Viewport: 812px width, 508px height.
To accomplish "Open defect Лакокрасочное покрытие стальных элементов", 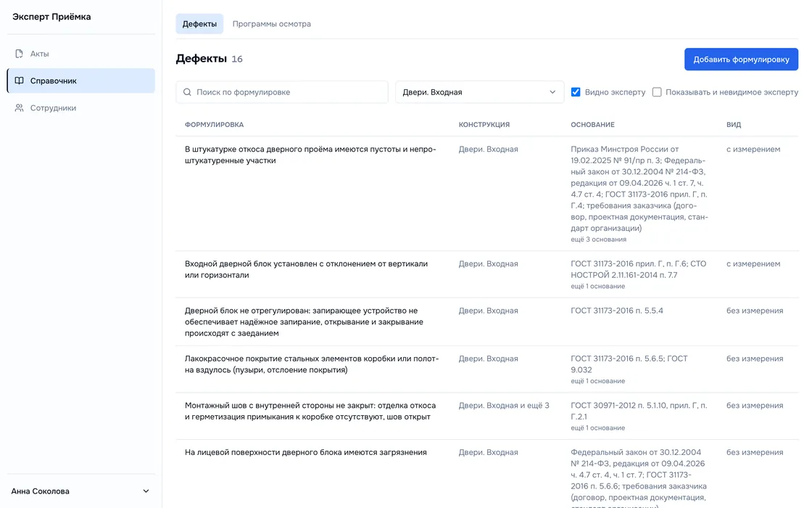I will coord(312,364).
